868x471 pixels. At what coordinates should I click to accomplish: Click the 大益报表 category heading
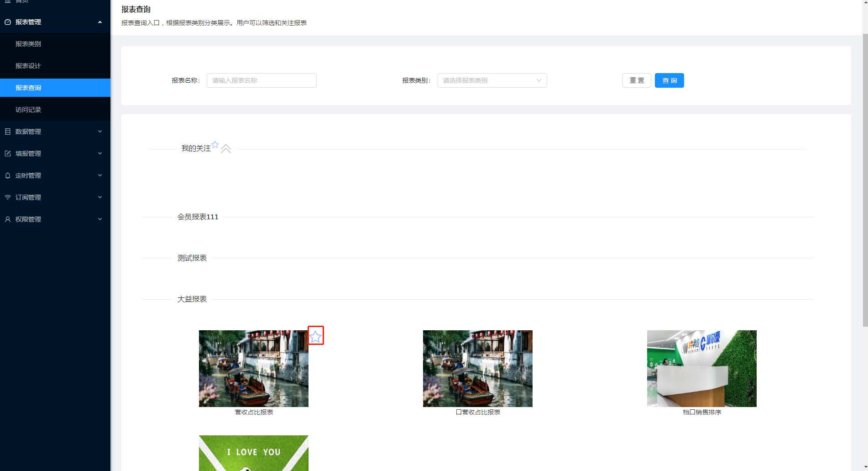click(192, 299)
